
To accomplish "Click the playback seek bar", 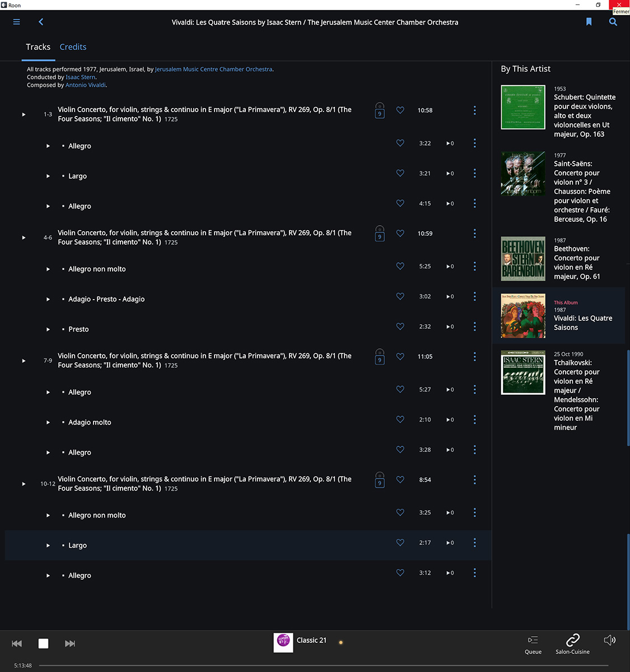I will click(x=324, y=665).
